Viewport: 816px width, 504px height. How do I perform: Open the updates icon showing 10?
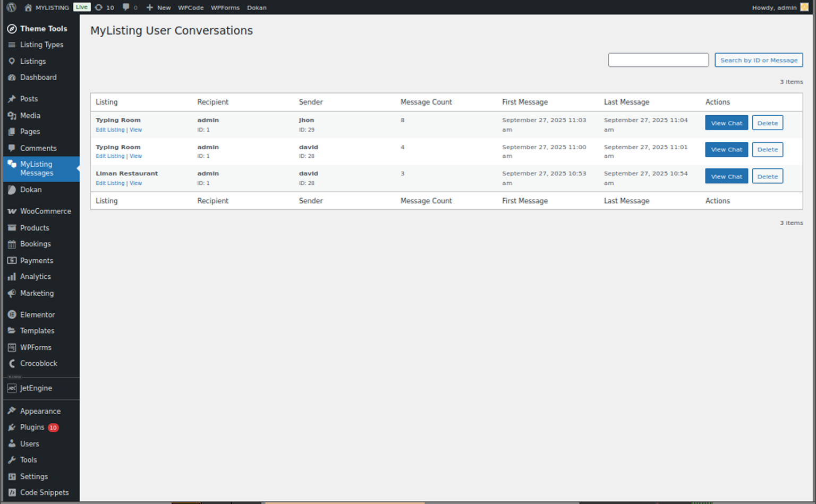[98, 7]
